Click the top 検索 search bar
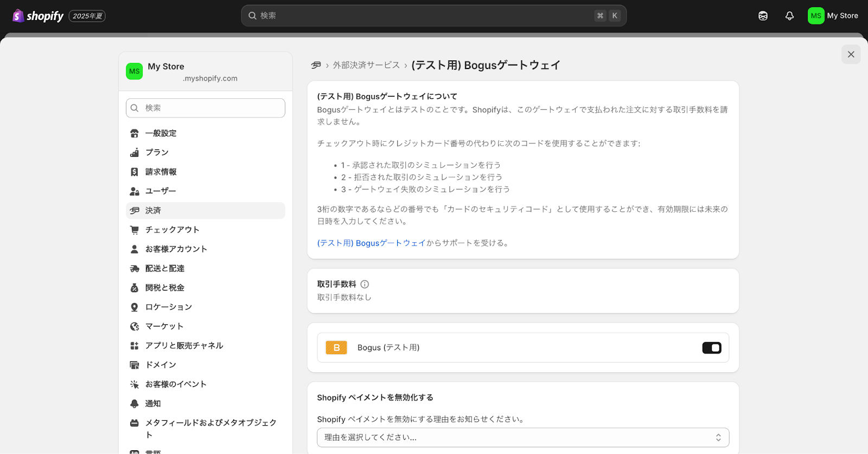The image size is (868, 454). tap(433, 16)
